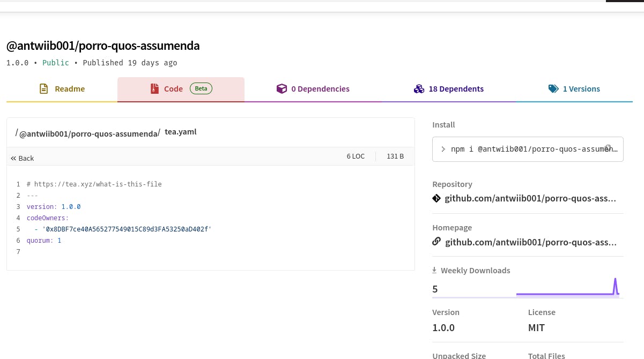Click the Versions tags icon
Viewport: 644px width, 359px height.
pos(553,89)
